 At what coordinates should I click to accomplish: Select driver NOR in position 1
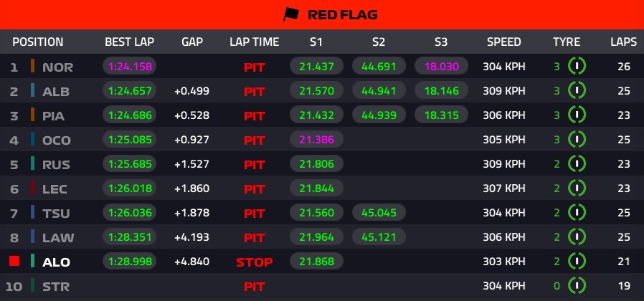pos(57,68)
